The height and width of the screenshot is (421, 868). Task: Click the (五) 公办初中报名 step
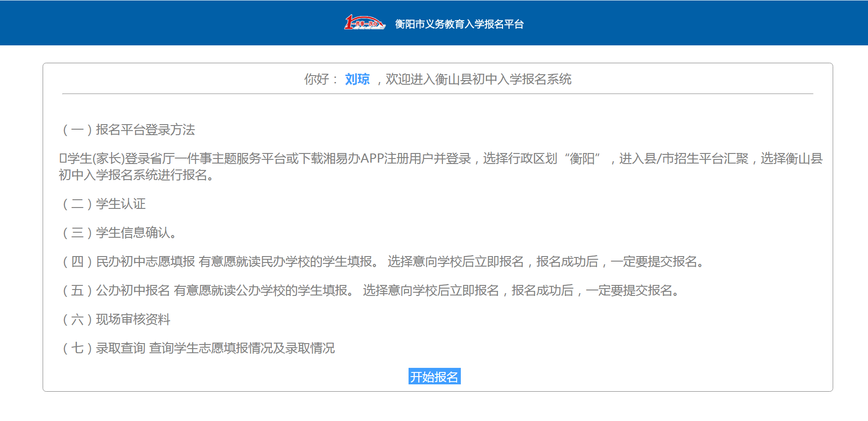click(x=116, y=290)
